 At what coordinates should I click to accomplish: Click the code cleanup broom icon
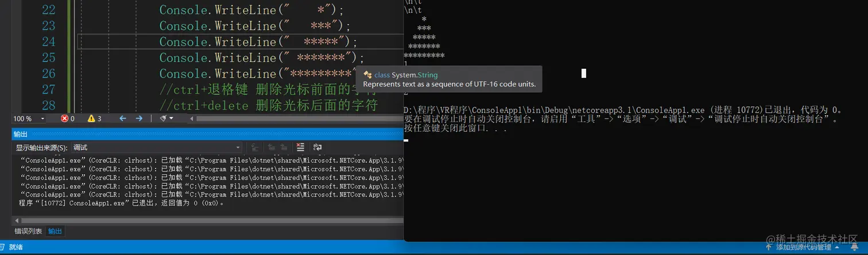163,119
